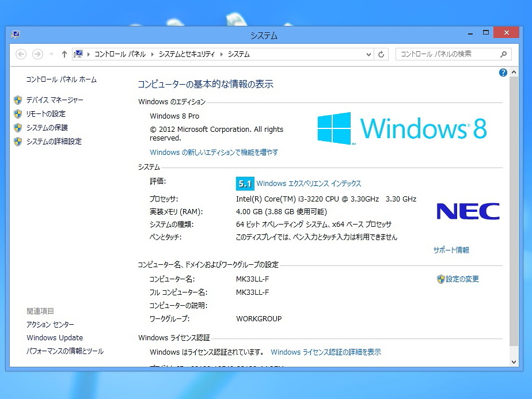Click the vertical scrollbar thumb
This screenshot has width=532, height=399.
pos(514,211)
